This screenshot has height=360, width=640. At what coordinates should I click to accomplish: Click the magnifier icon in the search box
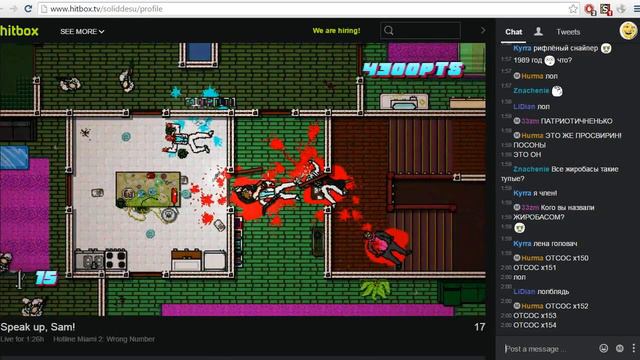pos(389,31)
